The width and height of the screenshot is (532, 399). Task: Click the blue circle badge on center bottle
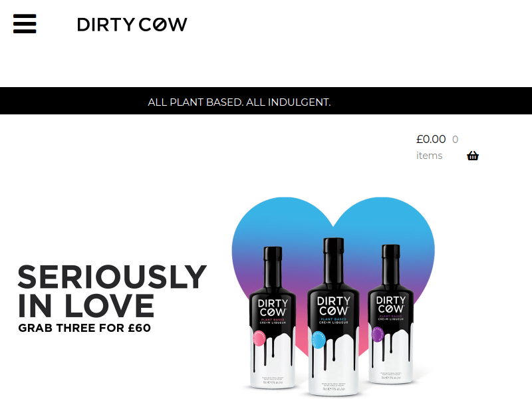[x=319, y=340]
